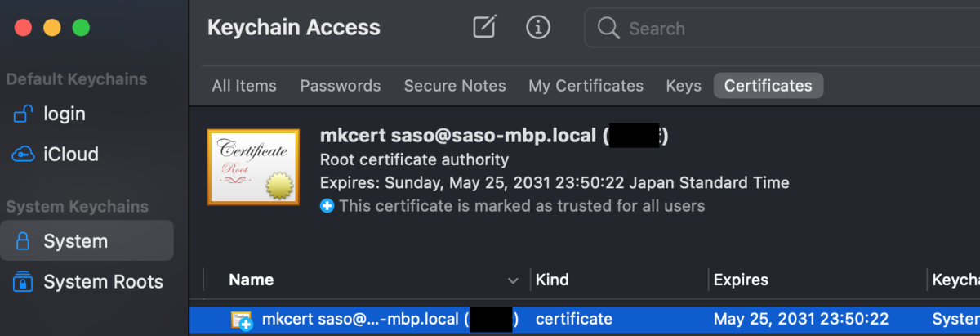The image size is (980, 336).
Task: Toggle the Name column sort chevron
Action: [513, 280]
